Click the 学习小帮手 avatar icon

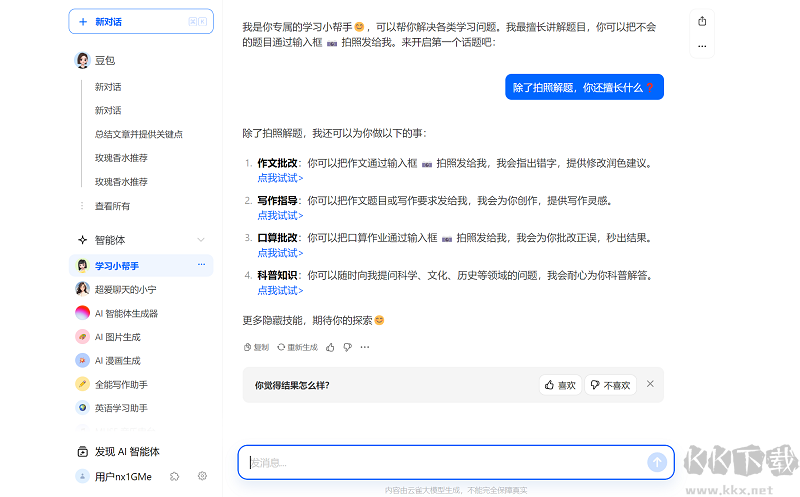[82, 265]
